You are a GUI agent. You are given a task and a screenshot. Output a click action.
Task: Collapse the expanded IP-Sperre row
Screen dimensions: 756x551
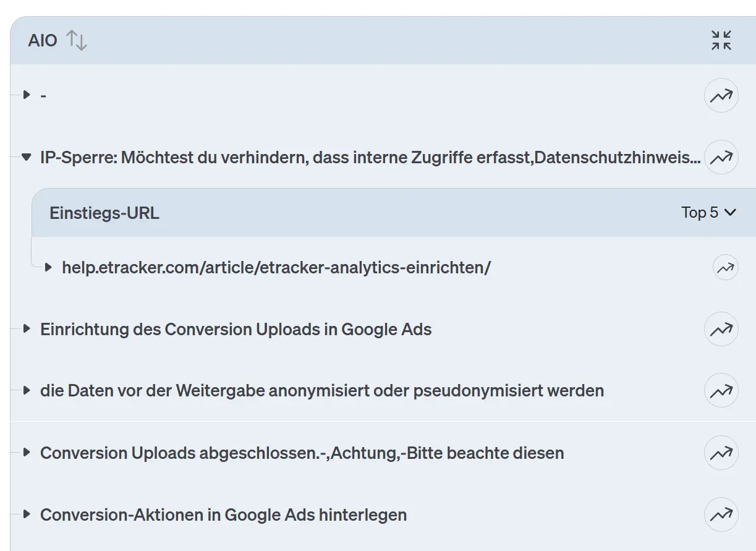[25, 158]
